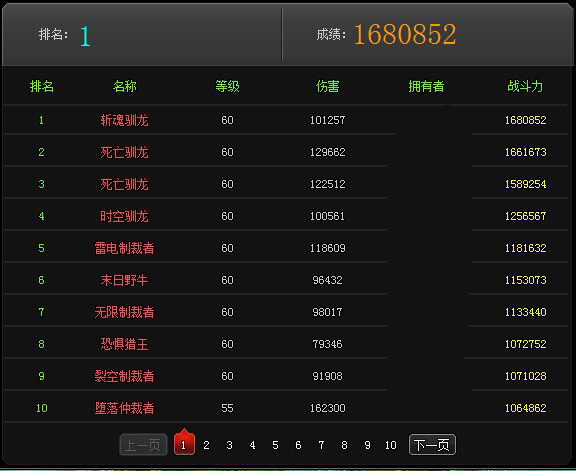The height and width of the screenshot is (471, 576).
Task: Click damage value 122512
Action: coord(327,184)
